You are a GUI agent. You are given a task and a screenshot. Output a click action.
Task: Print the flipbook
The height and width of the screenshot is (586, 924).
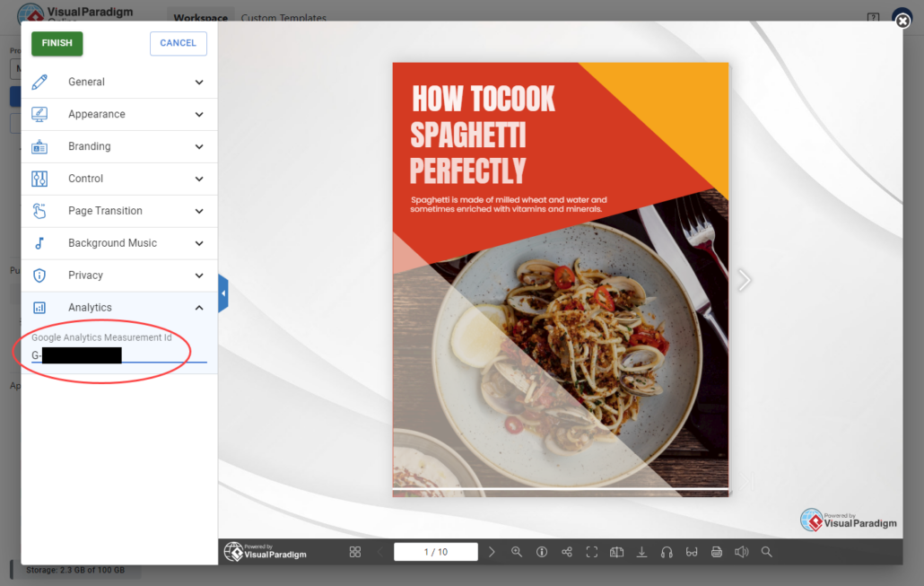pyautogui.click(x=717, y=551)
